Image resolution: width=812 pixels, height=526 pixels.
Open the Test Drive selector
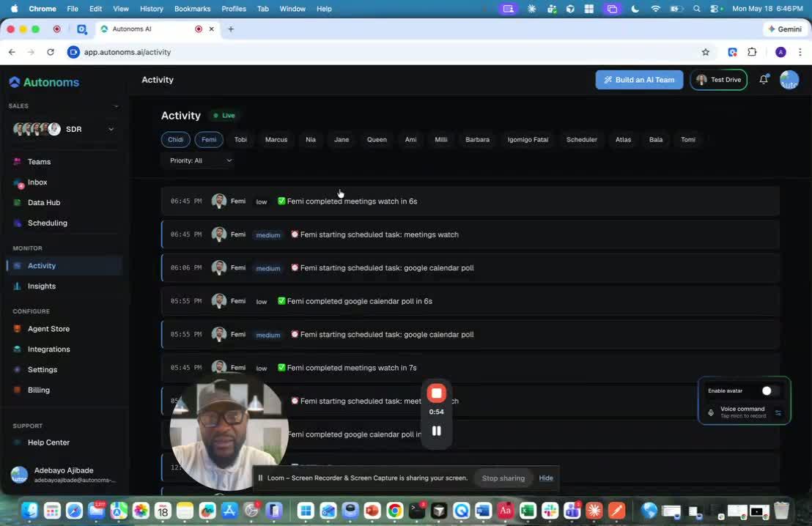[718, 80]
